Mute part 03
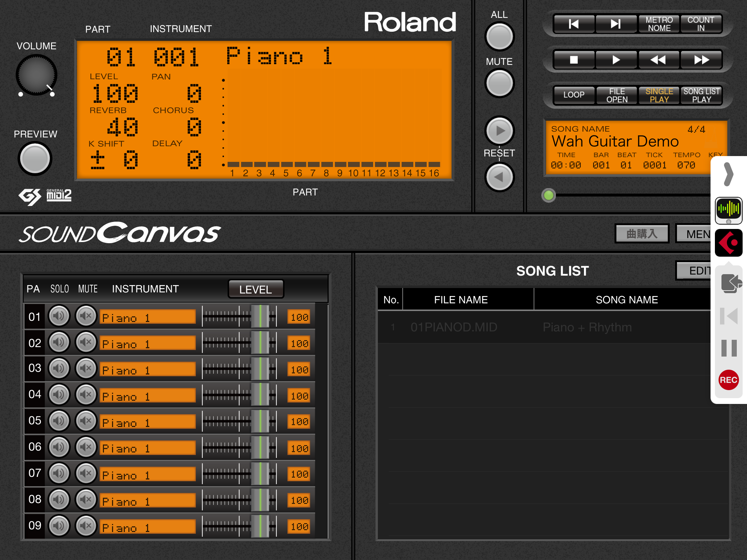Screen dimensions: 747x560 point(86,368)
